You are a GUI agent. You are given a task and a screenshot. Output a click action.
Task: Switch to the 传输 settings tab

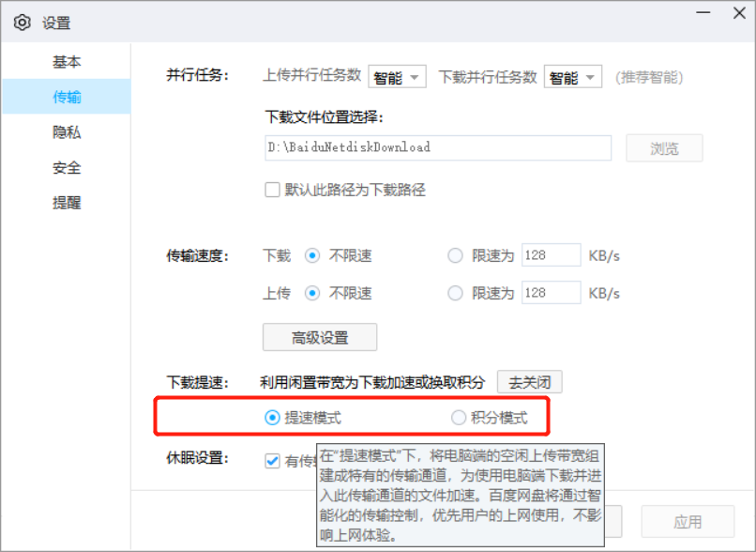(67, 97)
